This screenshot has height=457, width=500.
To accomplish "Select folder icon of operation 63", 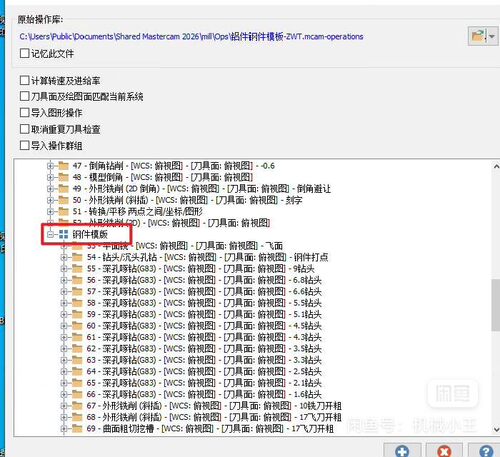I will pyautogui.click(x=77, y=360).
